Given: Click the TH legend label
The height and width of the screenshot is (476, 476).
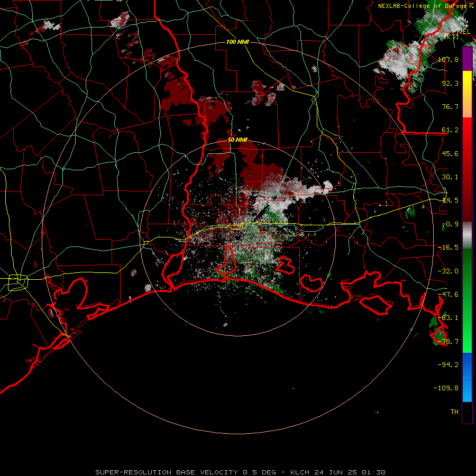Looking at the screenshot, I should coord(454,412).
